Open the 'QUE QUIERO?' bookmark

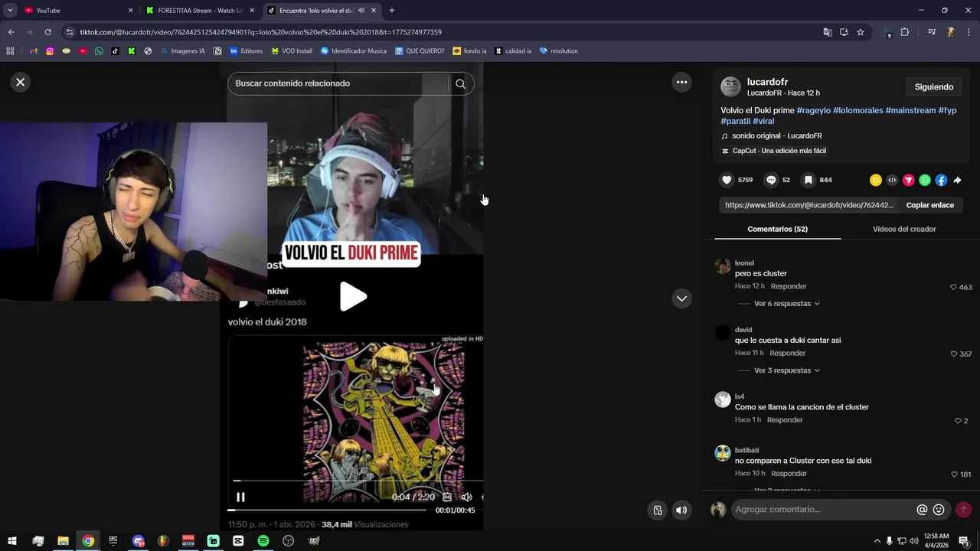coord(420,51)
